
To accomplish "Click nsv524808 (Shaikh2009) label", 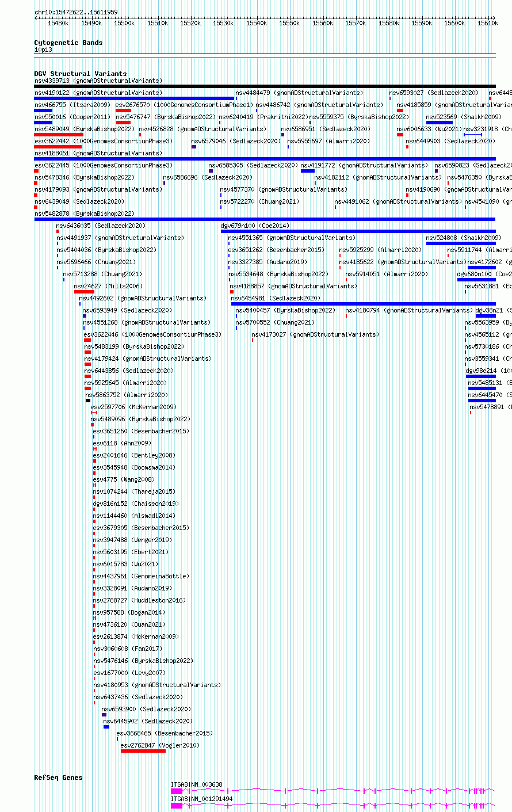I will tap(464, 238).
